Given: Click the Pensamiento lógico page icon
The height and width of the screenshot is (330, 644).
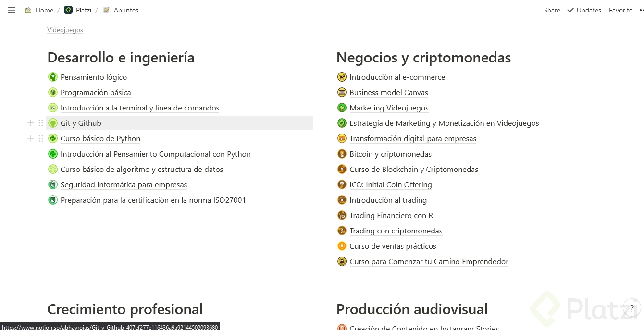Looking at the screenshot, I should click(x=53, y=77).
